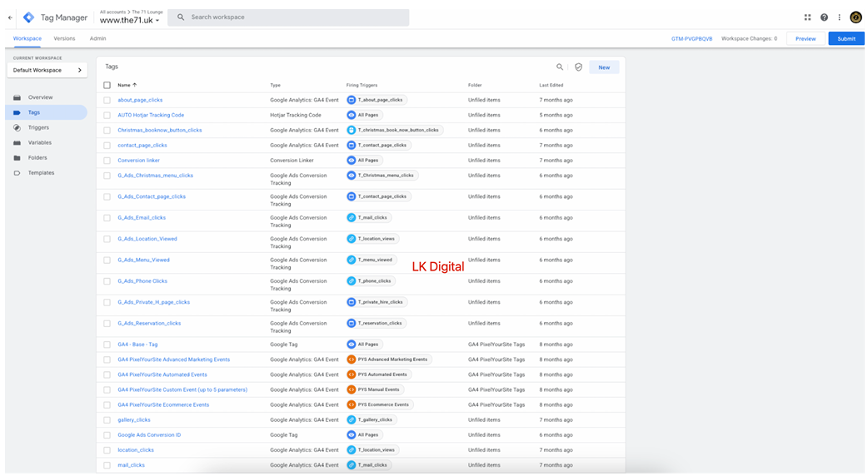Image resolution: width=868 pixels, height=476 pixels.
Task: Click the Last Edited column header
Action: (551, 85)
